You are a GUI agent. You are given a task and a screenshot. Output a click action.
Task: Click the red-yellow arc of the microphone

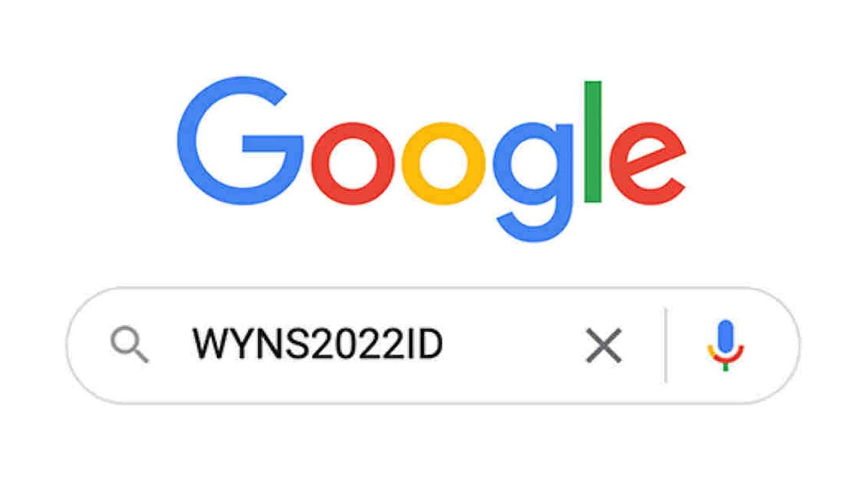pyautogui.click(x=725, y=355)
